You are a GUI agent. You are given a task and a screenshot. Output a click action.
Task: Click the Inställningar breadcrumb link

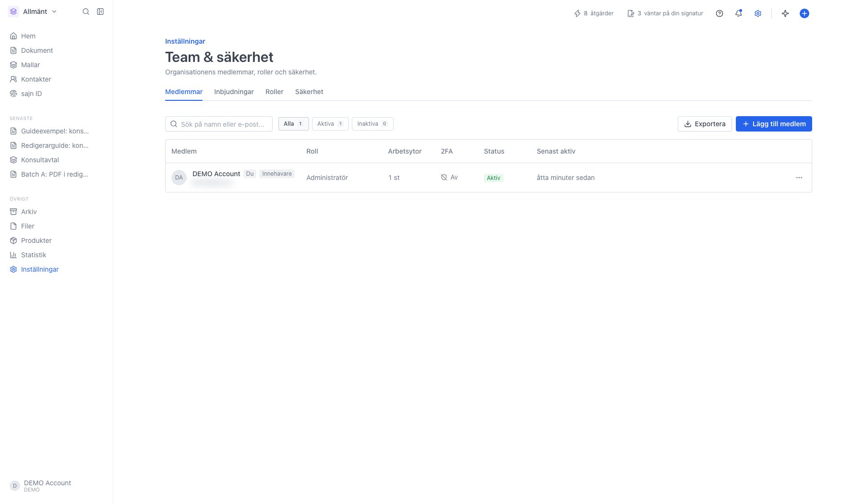(185, 41)
